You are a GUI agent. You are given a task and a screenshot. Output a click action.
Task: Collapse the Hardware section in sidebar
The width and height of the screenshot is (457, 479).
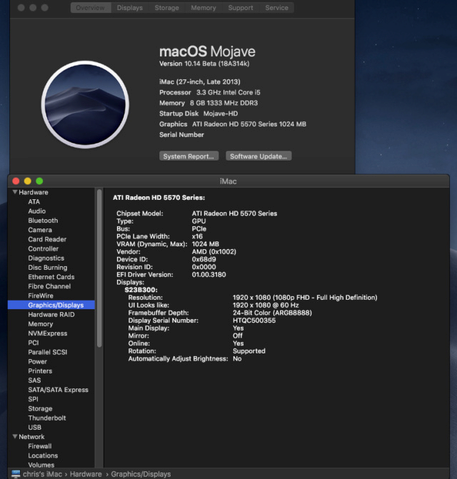(x=15, y=192)
